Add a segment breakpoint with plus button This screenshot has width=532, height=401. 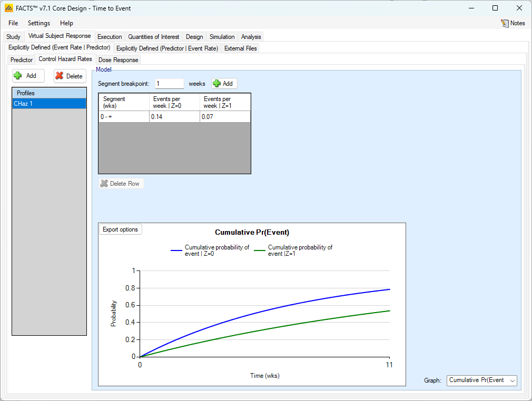click(x=224, y=84)
